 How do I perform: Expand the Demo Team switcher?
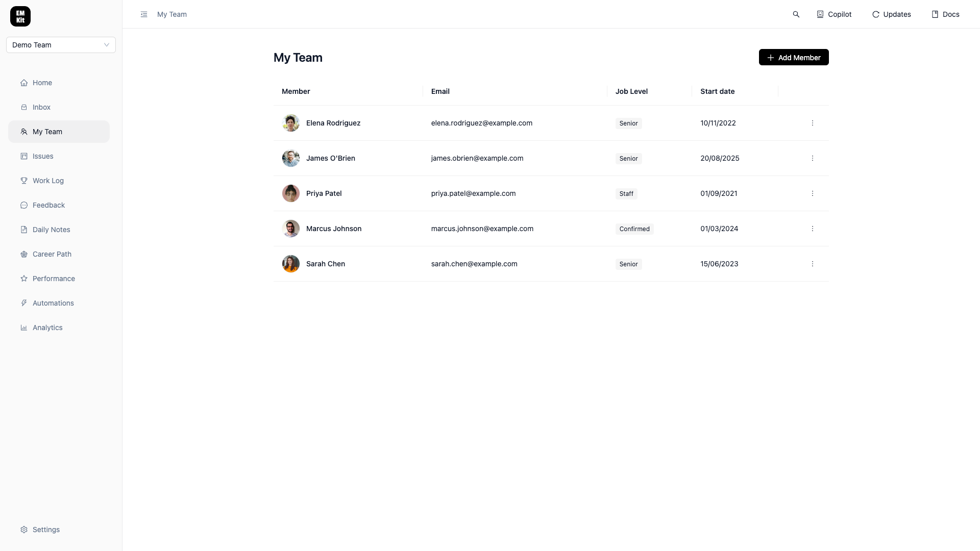tap(61, 45)
